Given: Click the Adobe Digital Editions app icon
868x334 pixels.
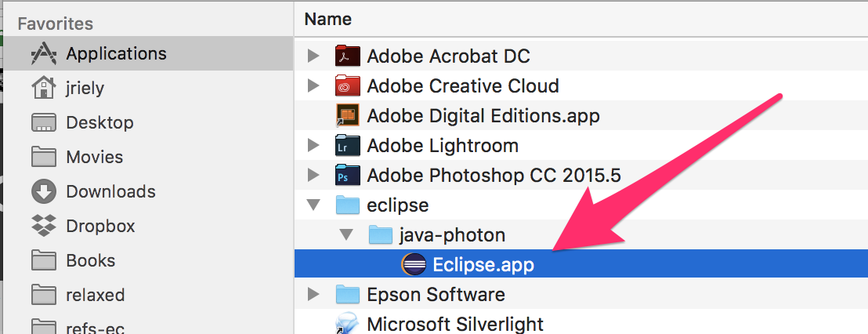Looking at the screenshot, I should 347,116.
